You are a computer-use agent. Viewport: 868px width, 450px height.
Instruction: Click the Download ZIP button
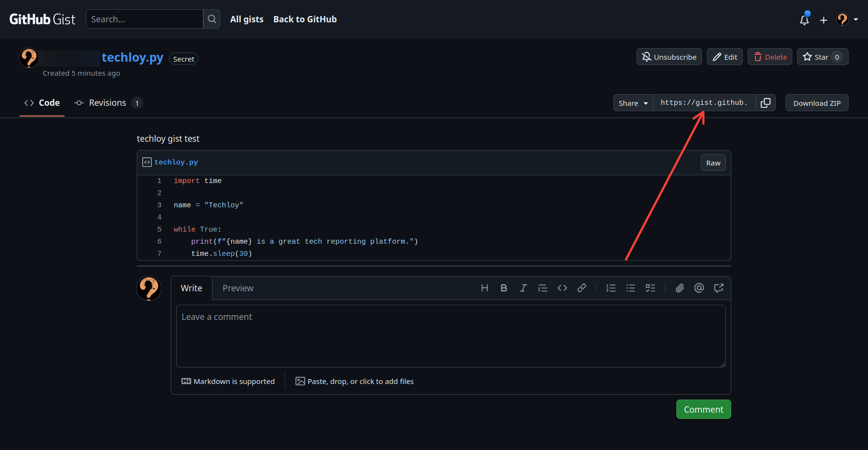point(817,102)
